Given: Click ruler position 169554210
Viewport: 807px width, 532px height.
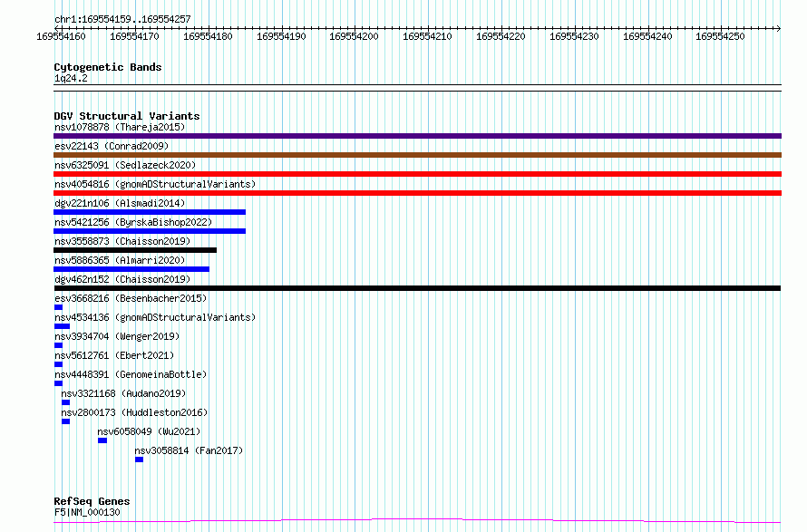Looking at the screenshot, I should point(427,36).
